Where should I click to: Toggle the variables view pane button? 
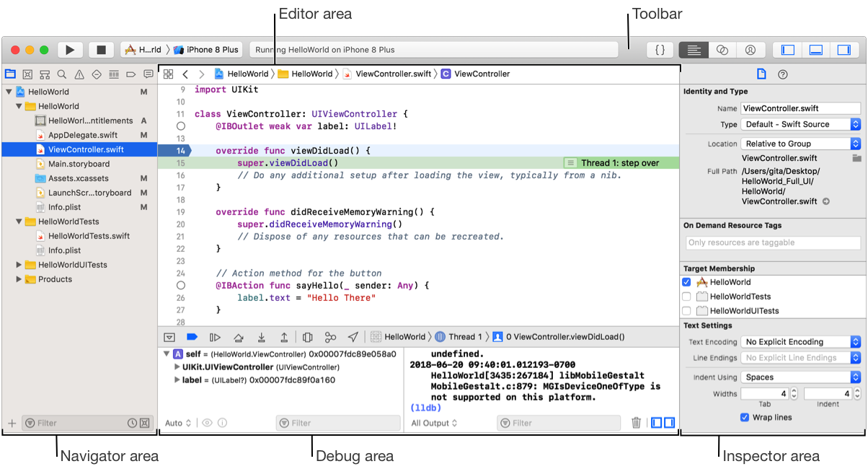coord(656,423)
